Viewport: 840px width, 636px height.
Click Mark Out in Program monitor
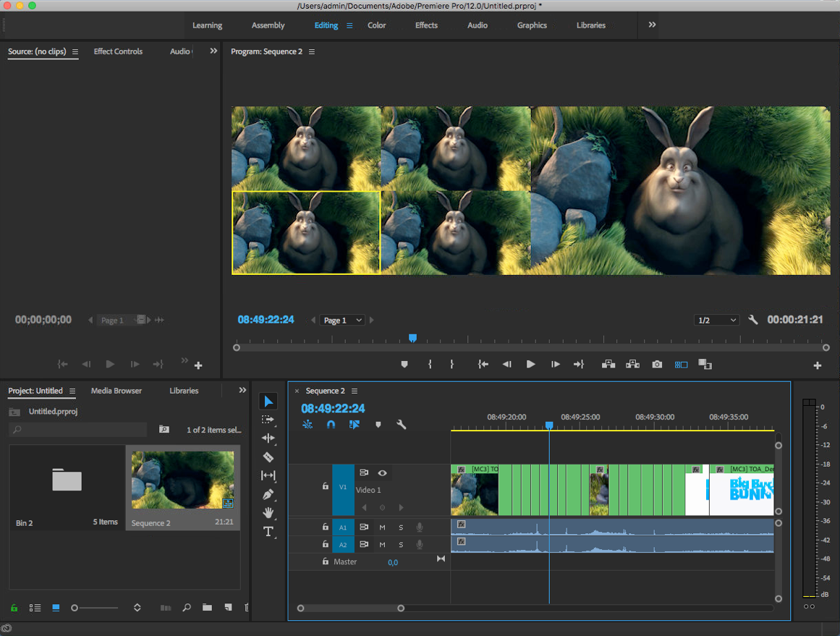tap(452, 365)
